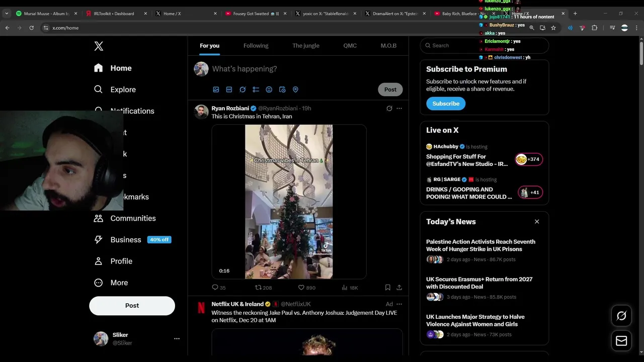This screenshot has width=644, height=362.
Task: Close the Today's News panel
Action: [537, 222]
